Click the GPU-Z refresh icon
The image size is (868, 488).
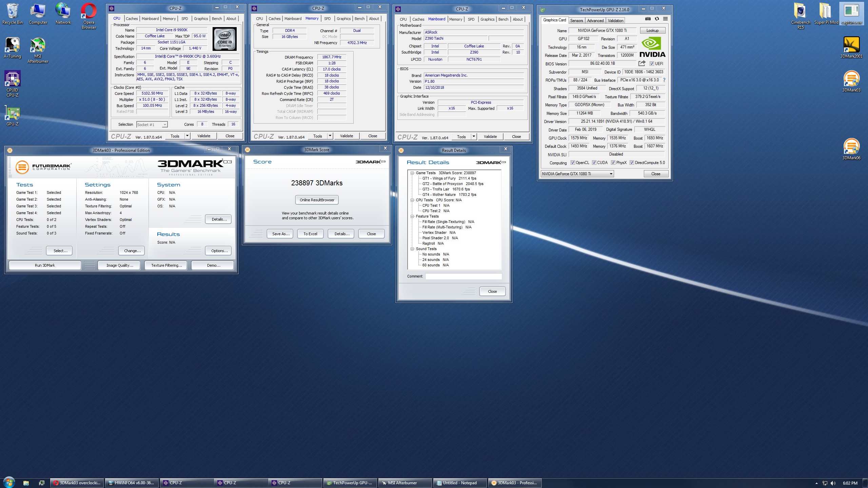pos(657,19)
